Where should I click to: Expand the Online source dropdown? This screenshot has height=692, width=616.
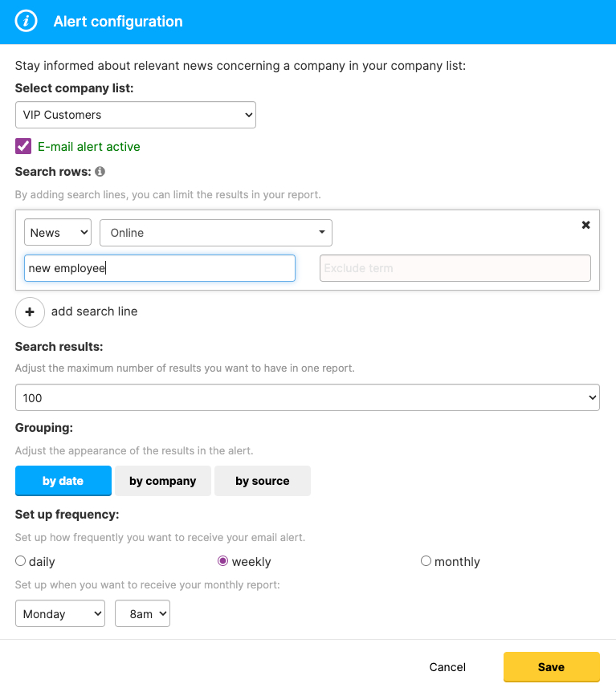click(x=215, y=232)
